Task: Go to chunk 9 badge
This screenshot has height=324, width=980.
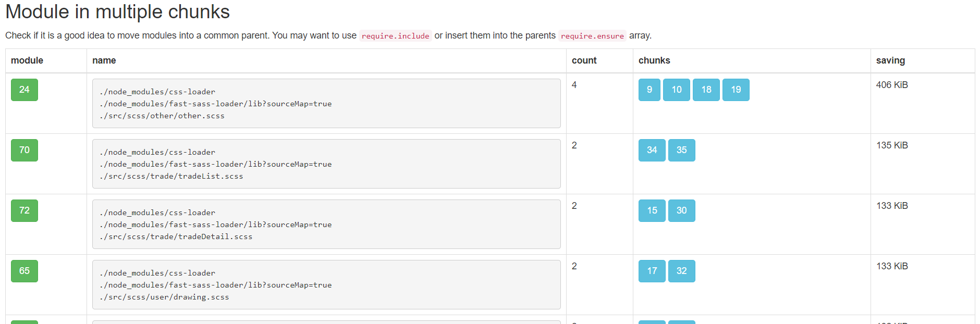Action: point(650,90)
